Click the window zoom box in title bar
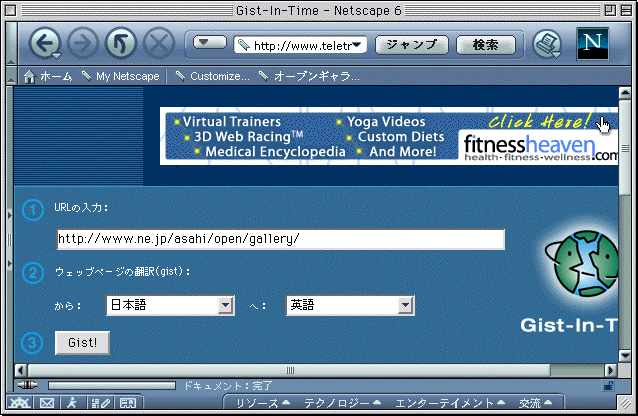The height and width of the screenshot is (416, 638). click(x=610, y=10)
